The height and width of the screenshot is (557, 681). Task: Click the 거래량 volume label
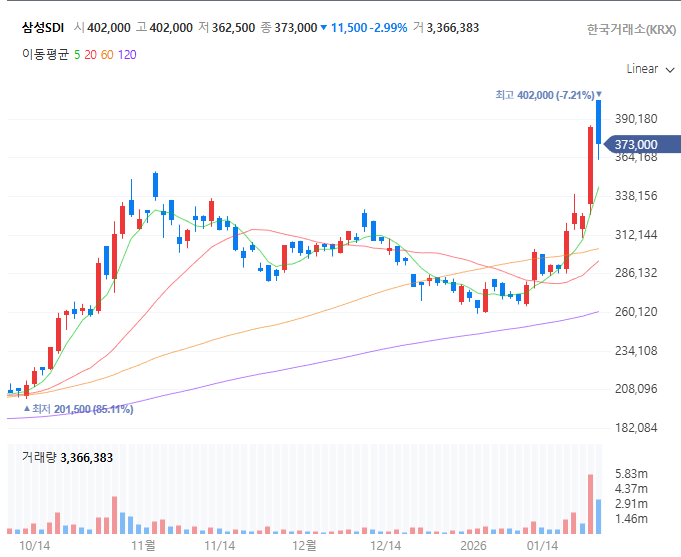[x=39, y=458]
